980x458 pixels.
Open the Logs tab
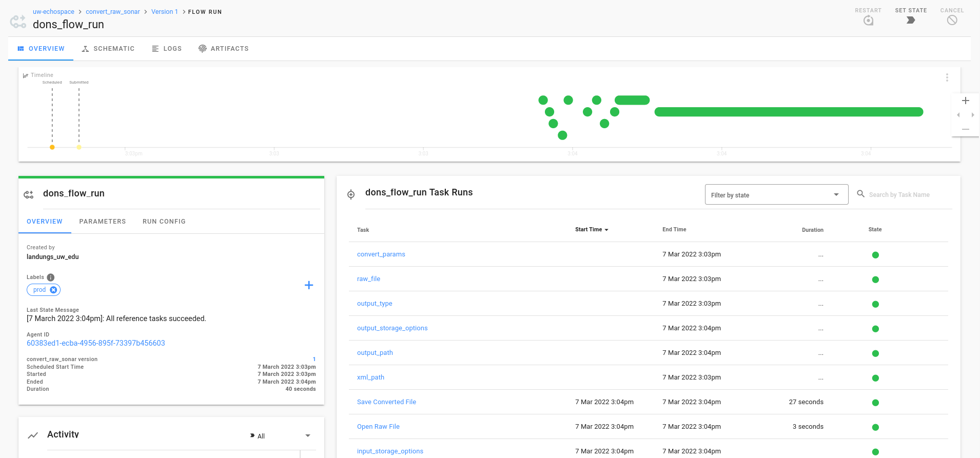click(167, 49)
